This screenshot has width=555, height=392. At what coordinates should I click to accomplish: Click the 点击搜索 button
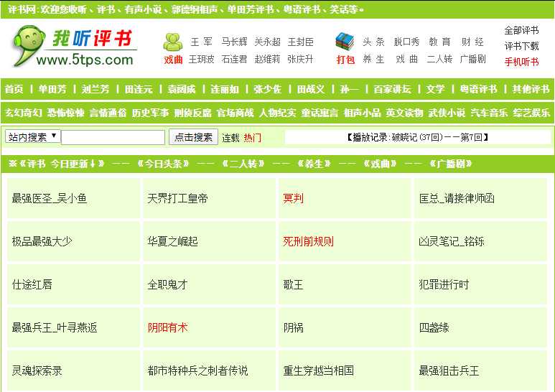click(193, 137)
